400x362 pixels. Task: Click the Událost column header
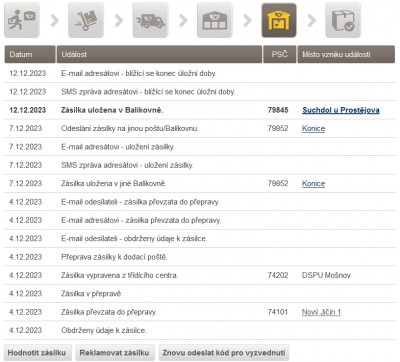159,54
